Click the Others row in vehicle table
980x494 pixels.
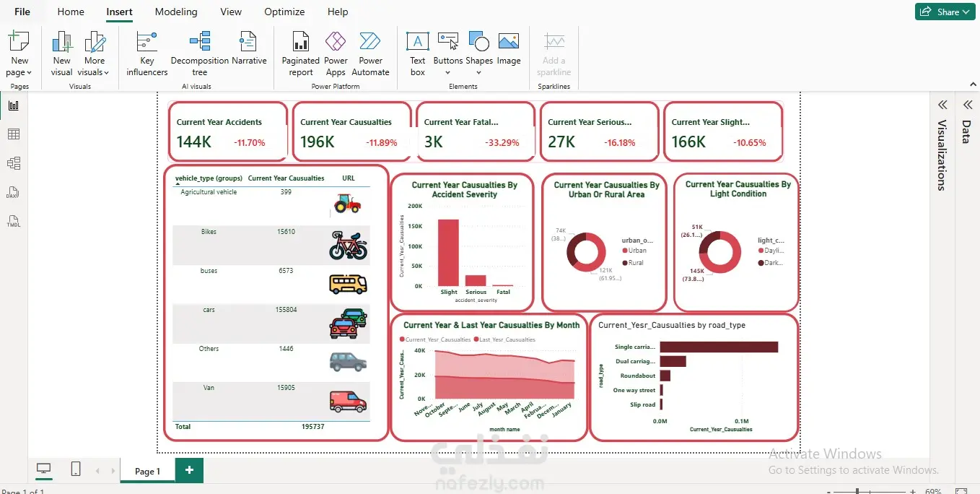(271, 363)
